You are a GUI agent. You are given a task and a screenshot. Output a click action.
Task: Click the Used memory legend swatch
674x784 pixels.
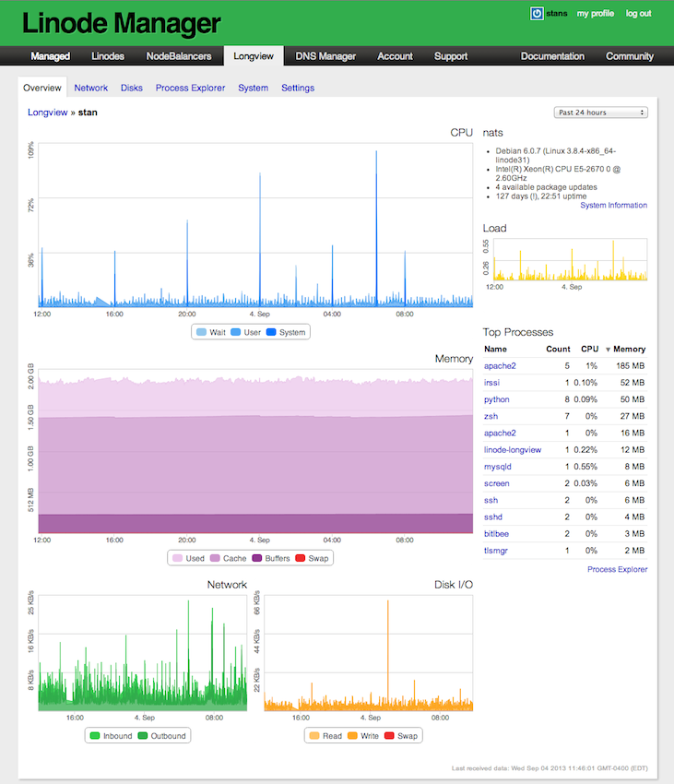(x=178, y=559)
